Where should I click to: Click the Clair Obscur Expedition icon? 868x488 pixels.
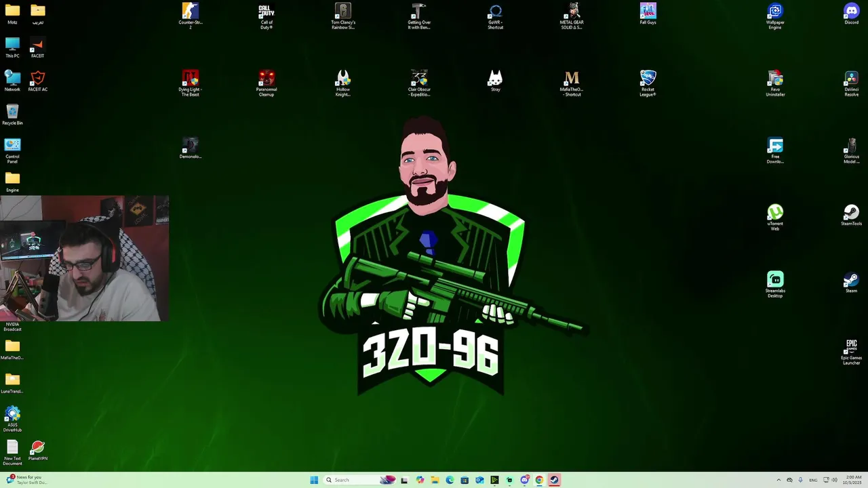coord(419,83)
